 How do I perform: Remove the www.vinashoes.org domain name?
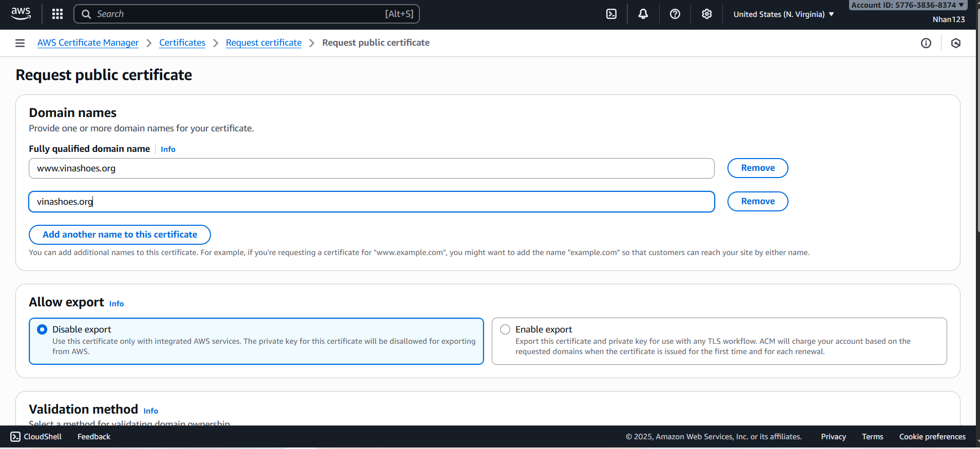(x=757, y=168)
